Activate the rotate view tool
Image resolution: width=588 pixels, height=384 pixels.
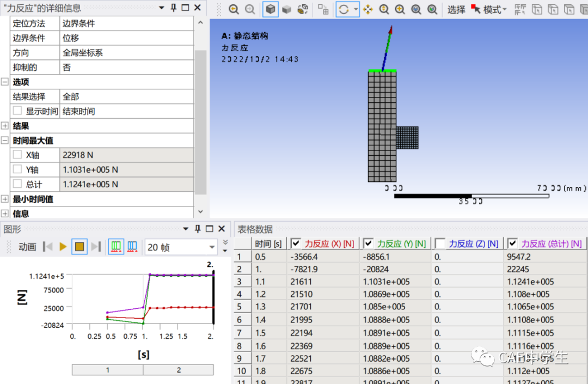coord(344,9)
